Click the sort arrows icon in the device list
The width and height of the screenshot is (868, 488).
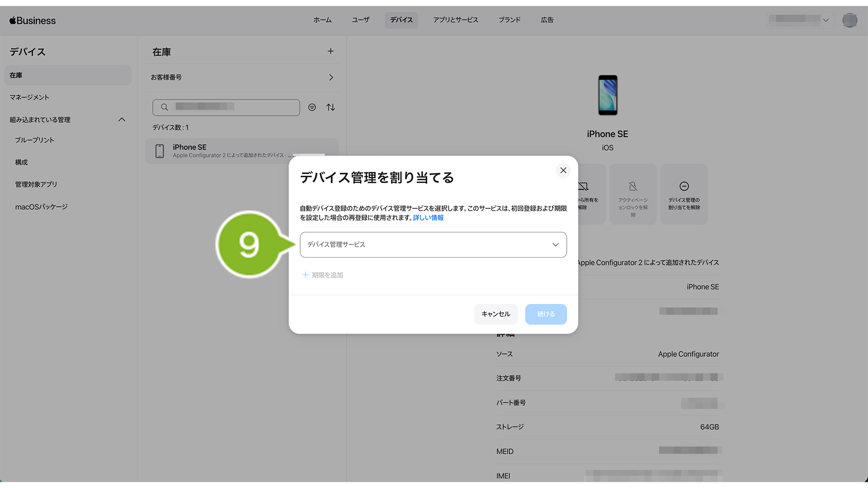point(331,107)
